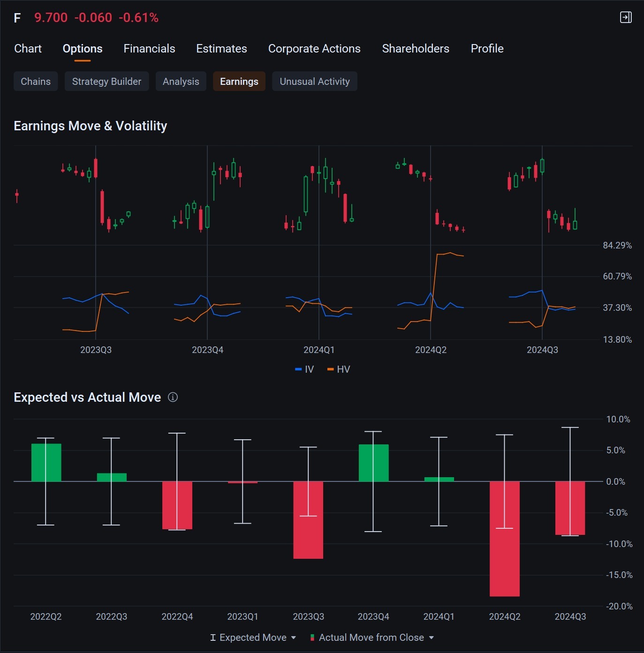Select the Shareholders tab
Screen dimensions: 644x653
[416, 49]
